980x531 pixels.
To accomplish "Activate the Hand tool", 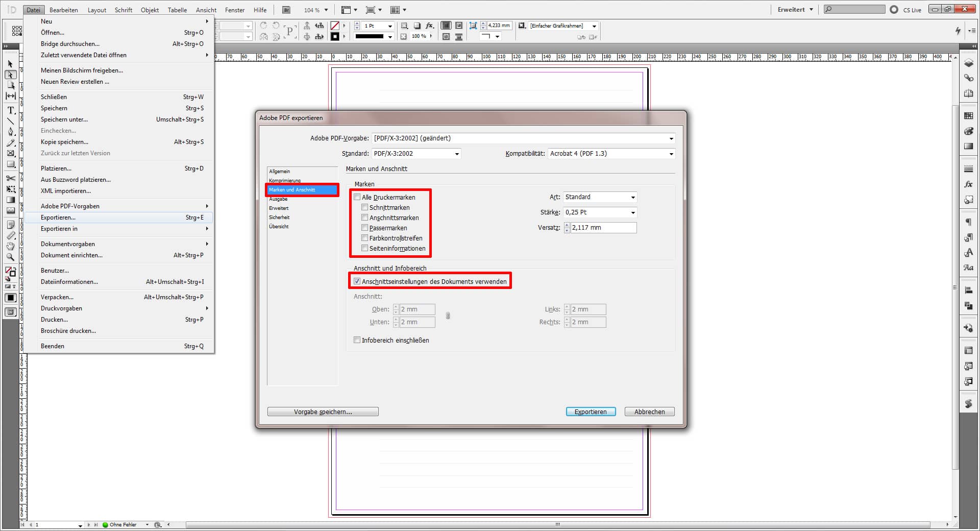I will (x=10, y=246).
